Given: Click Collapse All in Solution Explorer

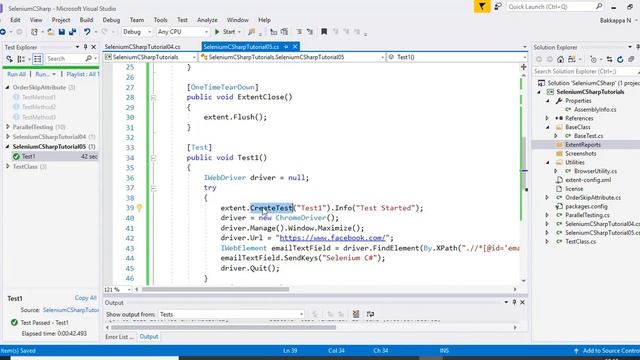Looking at the screenshot, I should pyautogui.click(x=631, y=60).
